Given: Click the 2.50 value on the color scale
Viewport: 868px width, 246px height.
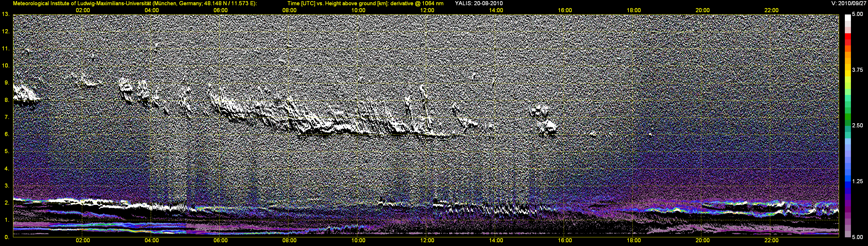Looking at the screenshot, I should pos(858,125).
